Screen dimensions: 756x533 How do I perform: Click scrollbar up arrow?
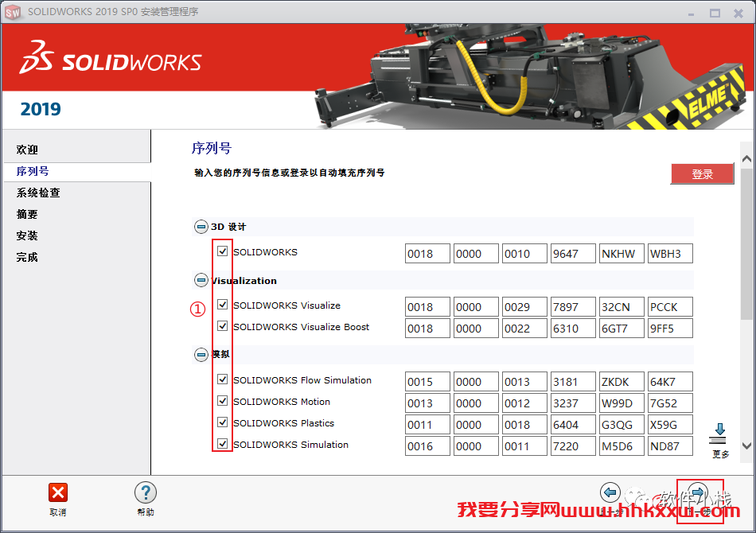click(746, 159)
